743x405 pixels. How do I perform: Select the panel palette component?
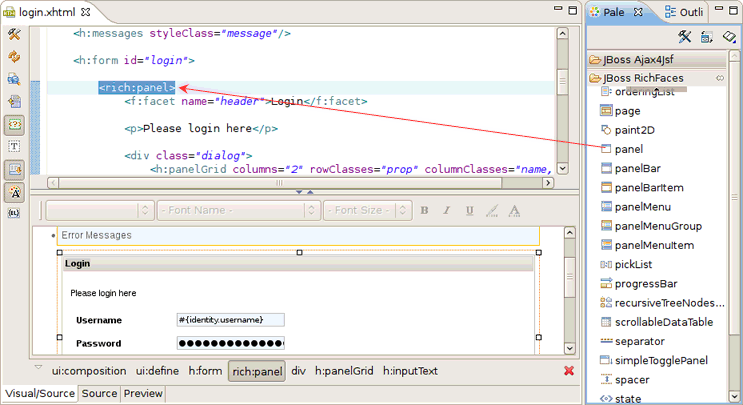coord(621,149)
